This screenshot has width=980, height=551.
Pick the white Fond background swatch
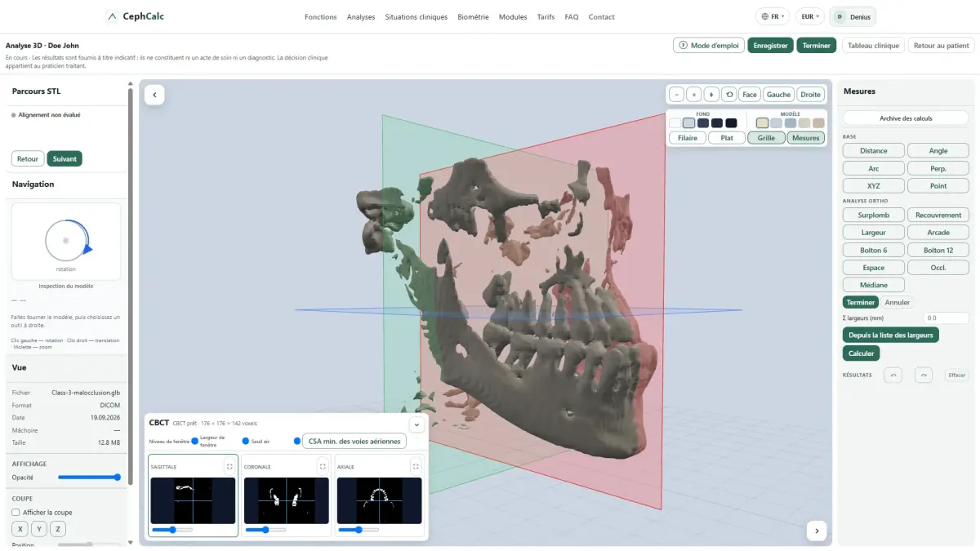[675, 123]
